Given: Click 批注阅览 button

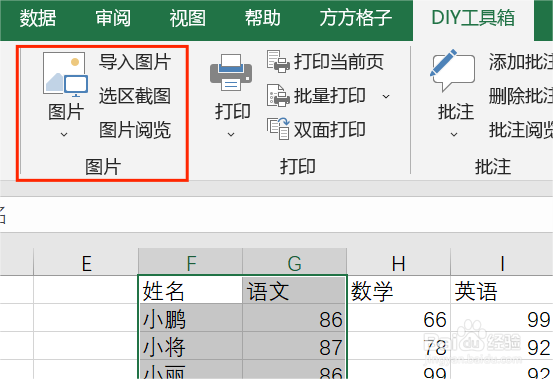Looking at the screenshot, I should (x=521, y=130).
